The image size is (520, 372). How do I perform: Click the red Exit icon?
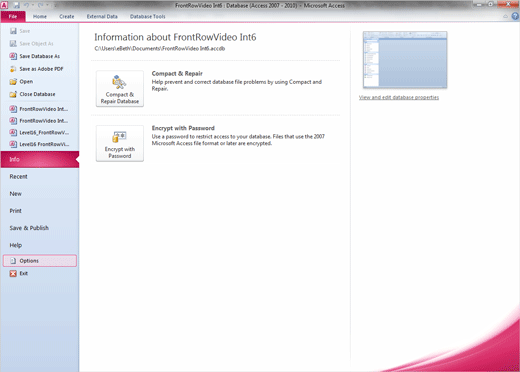(x=13, y=274)
